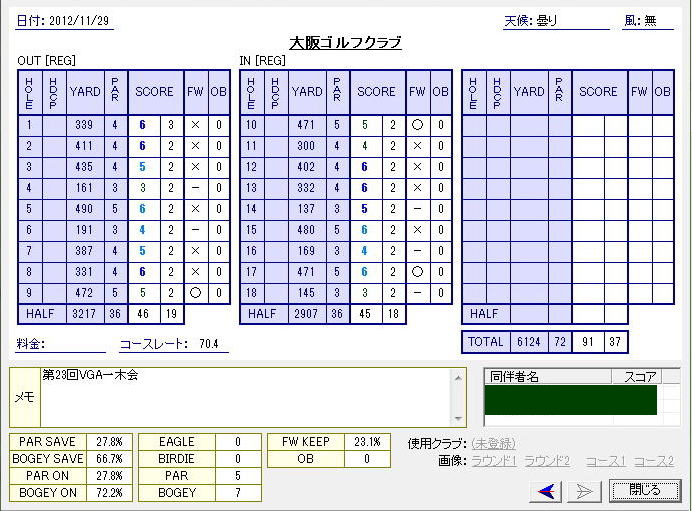The width and height of the screenshot is (692, 511).
Task: Click TOTAL putts 37
Action: click(615, 342)
